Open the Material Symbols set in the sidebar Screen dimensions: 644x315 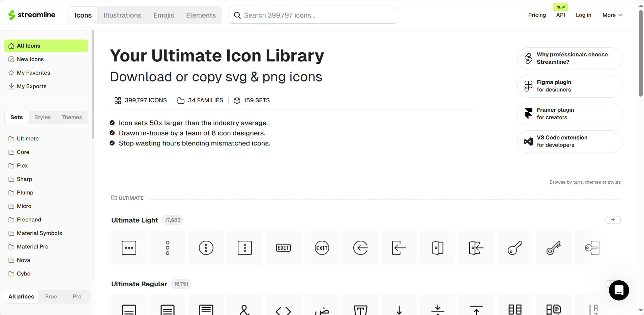39,233
